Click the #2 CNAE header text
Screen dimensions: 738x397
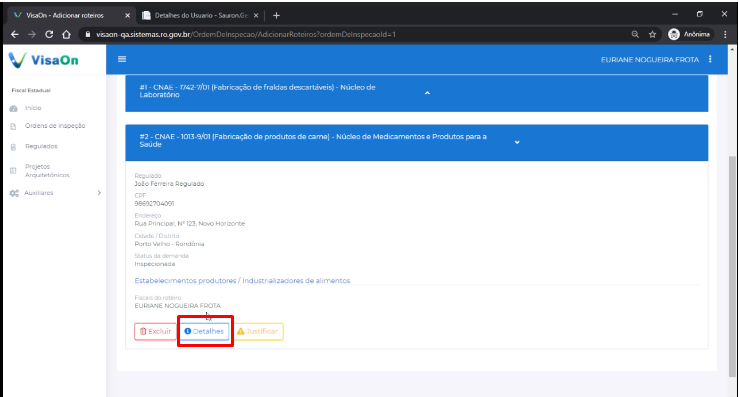(x=313, y=140)
